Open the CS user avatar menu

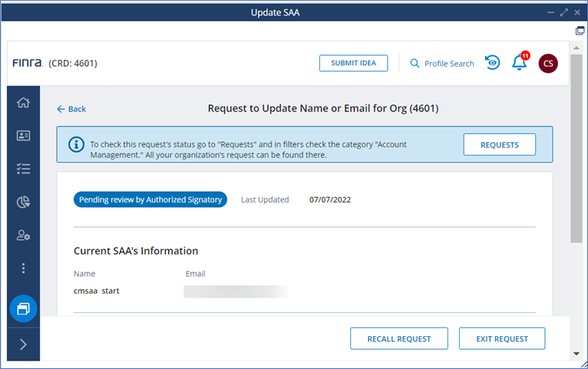pyautogui.click(x=548, y=64)
